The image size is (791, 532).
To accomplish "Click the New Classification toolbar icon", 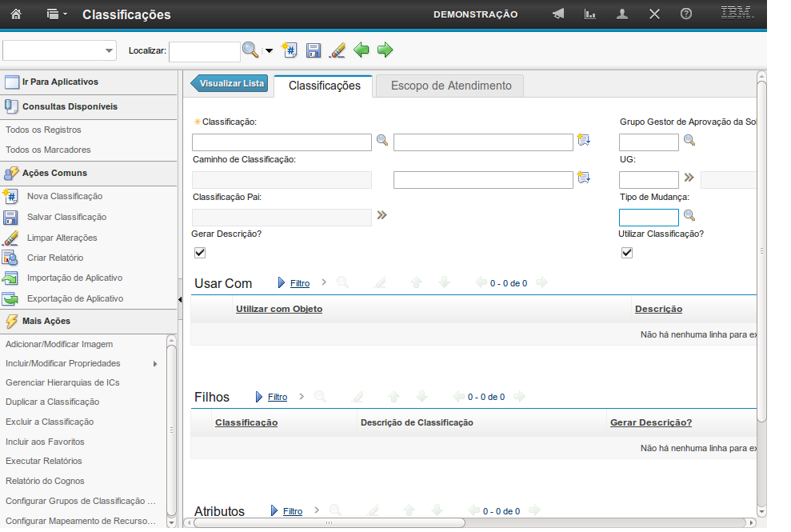I will click(x=290, y=50).
